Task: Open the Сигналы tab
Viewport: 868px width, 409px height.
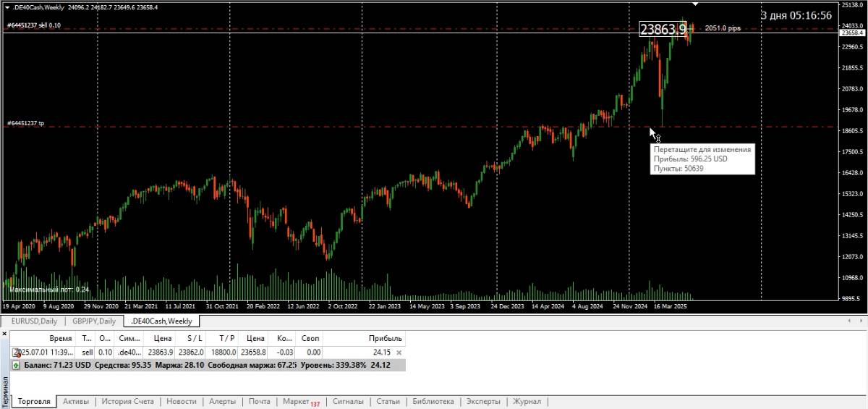Action: (348, 401)
